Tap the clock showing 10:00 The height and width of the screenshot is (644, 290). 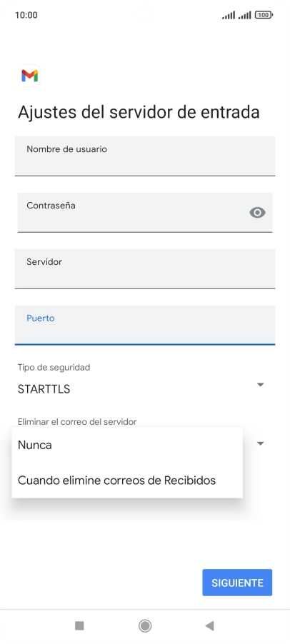click(x=26, y=15)
